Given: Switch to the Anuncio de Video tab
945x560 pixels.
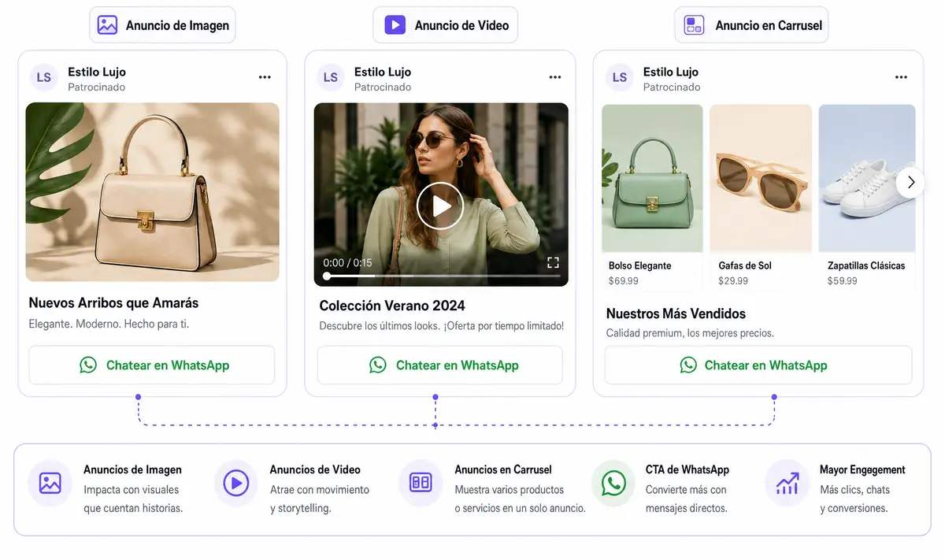Looking at the screenshot, I should pos(447,25).
